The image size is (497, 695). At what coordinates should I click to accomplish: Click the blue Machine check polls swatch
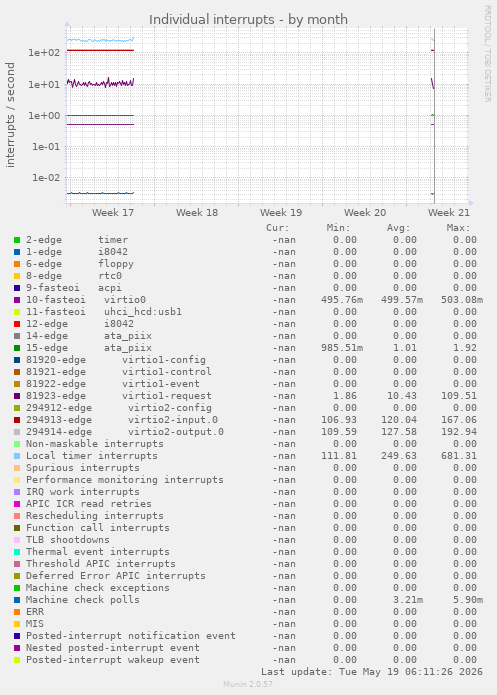click(17, 600)
